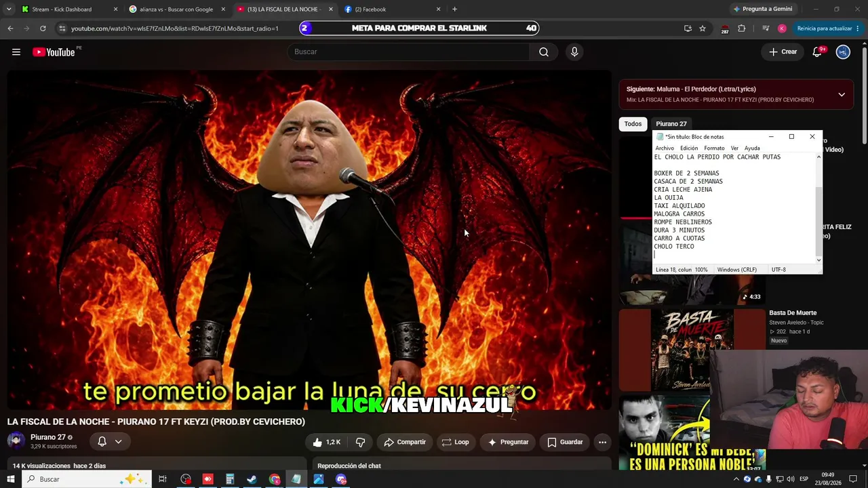Open Piurano 27 channel avatar
The height and width of the screenshot is (488, 868).
(16, 441)
